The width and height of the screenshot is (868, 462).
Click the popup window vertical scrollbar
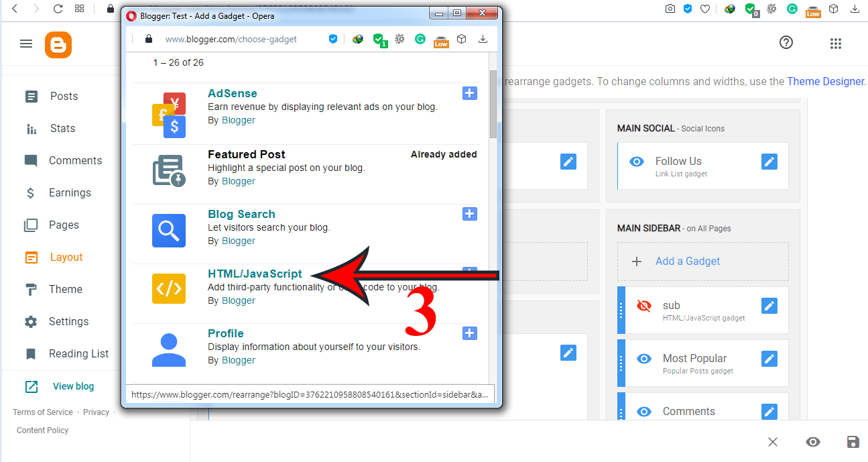pyautogui.click(x=493, y=104)
